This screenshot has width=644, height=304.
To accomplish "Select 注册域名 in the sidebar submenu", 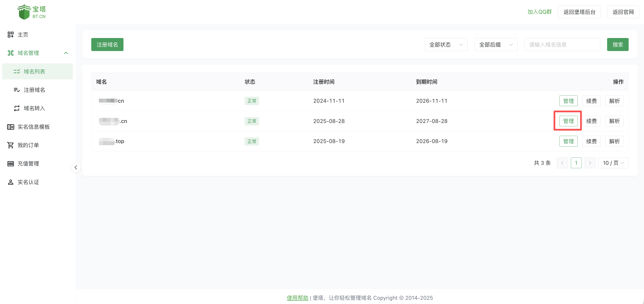I will point(34,90).
